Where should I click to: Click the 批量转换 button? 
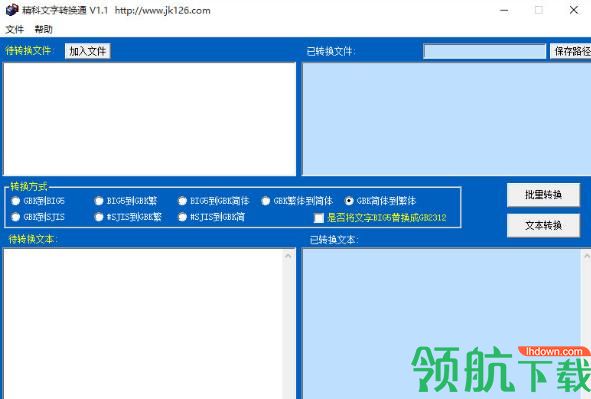[543, 195]
